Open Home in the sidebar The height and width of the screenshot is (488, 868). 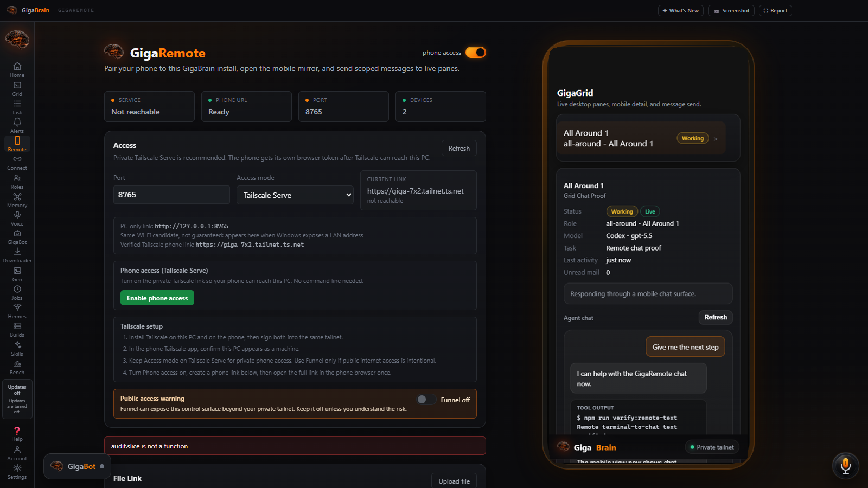click(17, 69)
